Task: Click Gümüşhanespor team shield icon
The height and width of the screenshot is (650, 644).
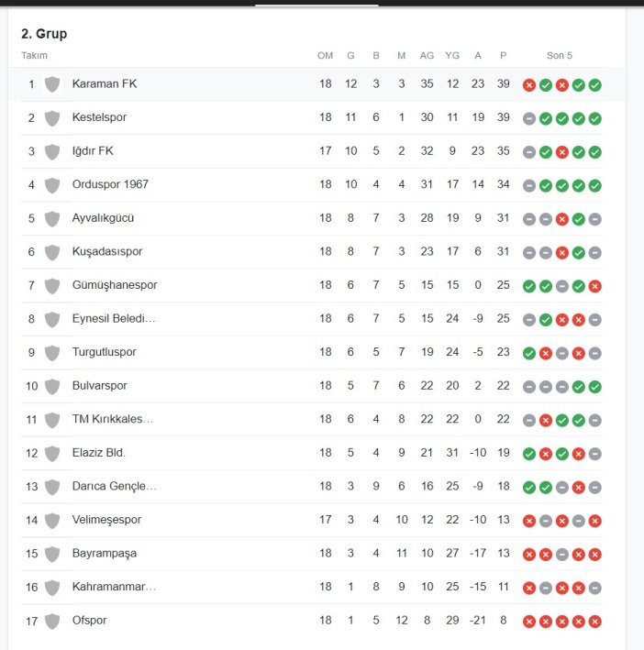Action: tap(53, 286)
